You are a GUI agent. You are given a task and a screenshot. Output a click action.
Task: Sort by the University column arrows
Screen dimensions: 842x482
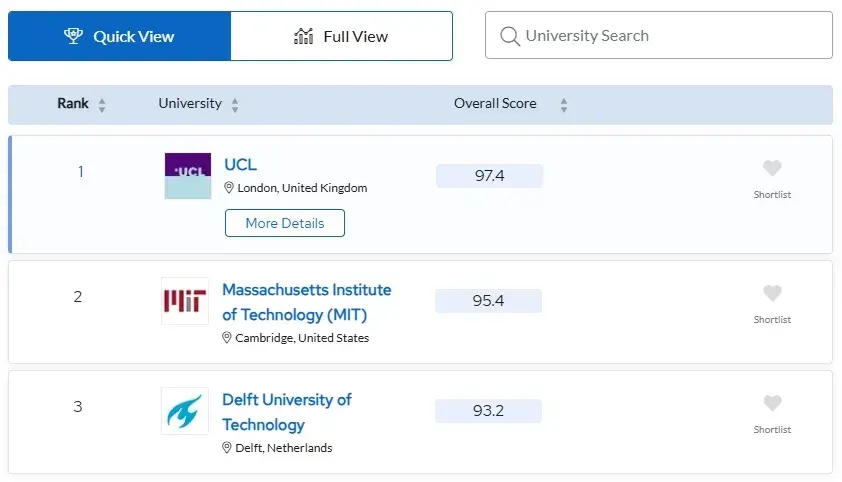pyautogui.click(x=235, y=105)
